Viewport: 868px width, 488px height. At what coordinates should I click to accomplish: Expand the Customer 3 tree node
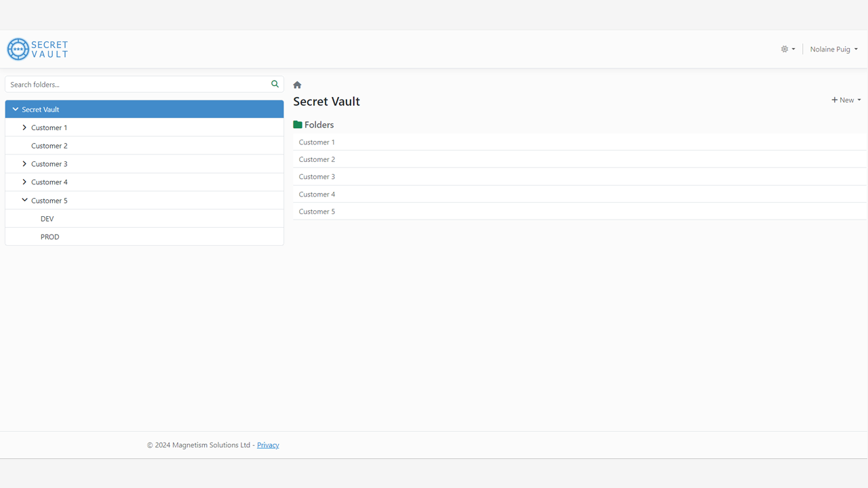pos(24,164)
